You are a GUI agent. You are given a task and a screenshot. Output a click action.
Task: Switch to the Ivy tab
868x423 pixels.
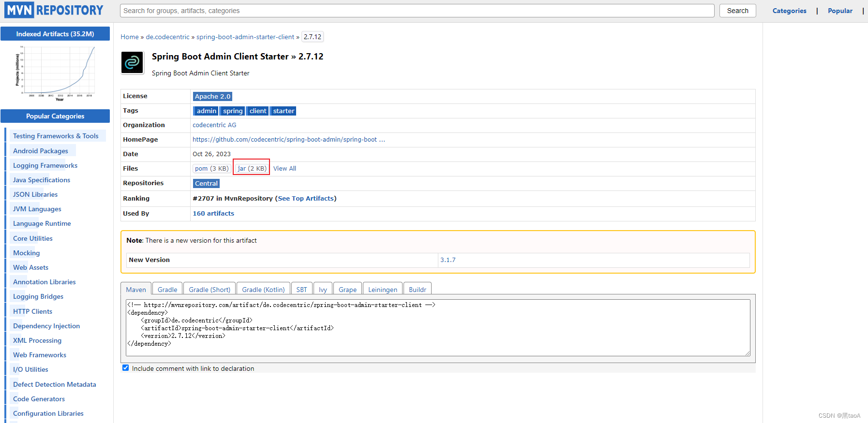pos(323,289)
